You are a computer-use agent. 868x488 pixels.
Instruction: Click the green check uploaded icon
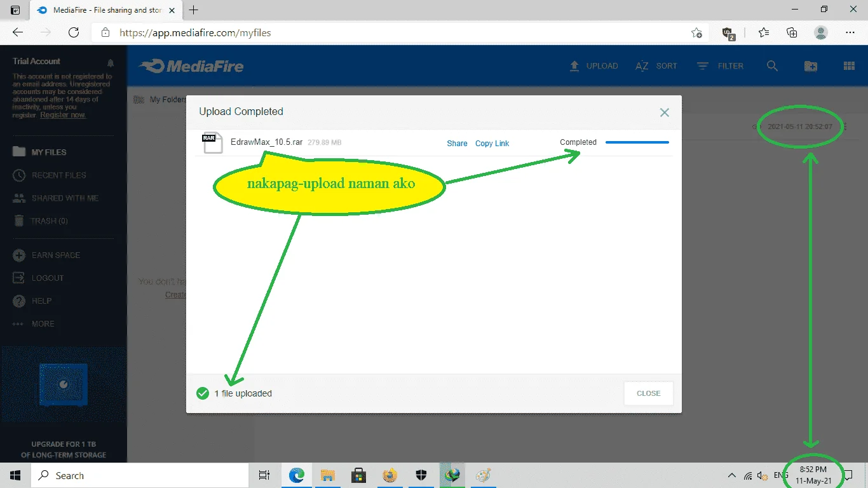point(203,393)
